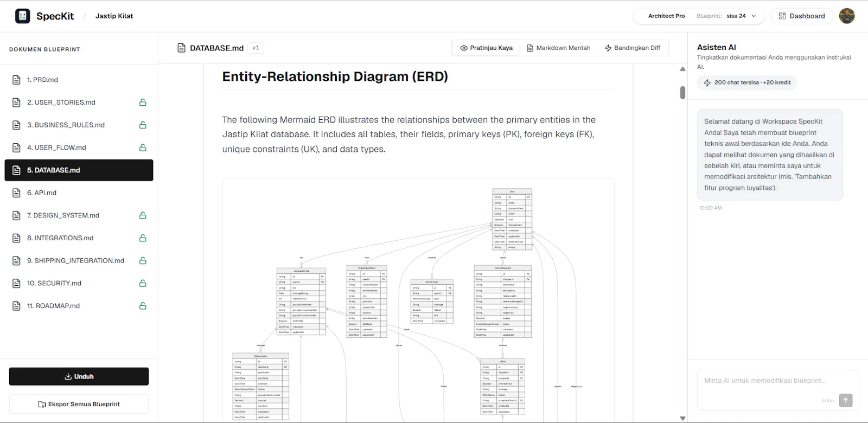Viewport: 868px width, 423px height.
Task: Switch to Bandingkan Diff view
Action: pyautogui.click(x=633, y=48)
